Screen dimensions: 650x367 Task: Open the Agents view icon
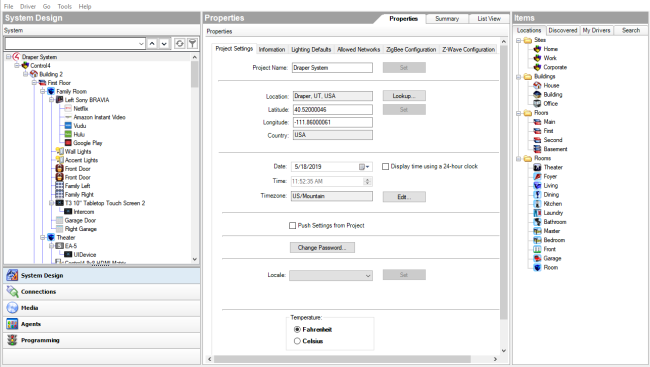coord(12,324)
